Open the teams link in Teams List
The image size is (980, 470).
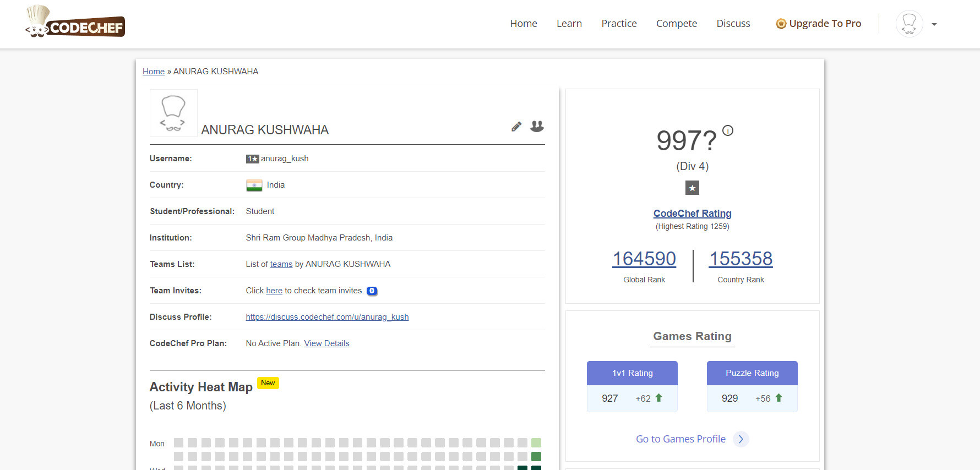point(281,264)
